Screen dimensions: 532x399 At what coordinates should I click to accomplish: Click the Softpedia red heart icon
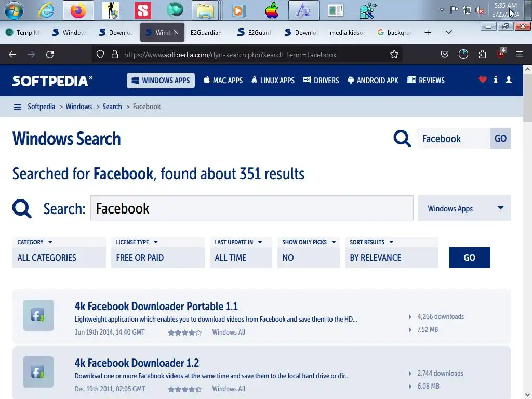pyautogui.click(x=483, y=79)
